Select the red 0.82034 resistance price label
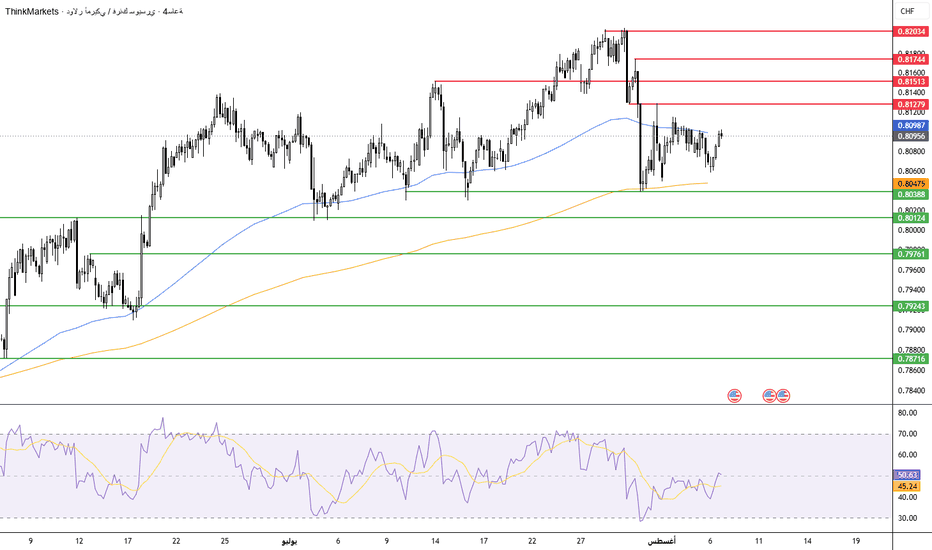This screenshot has width=932, height=550. tap(911, 32)
